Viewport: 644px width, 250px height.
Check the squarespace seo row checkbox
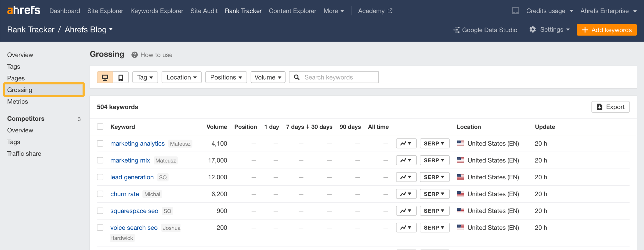pos(100,211)
